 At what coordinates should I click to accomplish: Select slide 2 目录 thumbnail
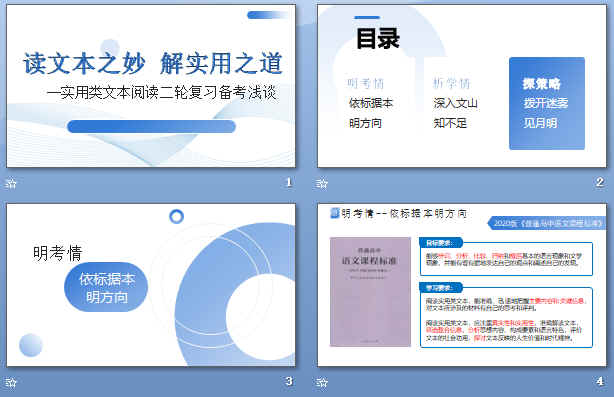pos(462,86)
